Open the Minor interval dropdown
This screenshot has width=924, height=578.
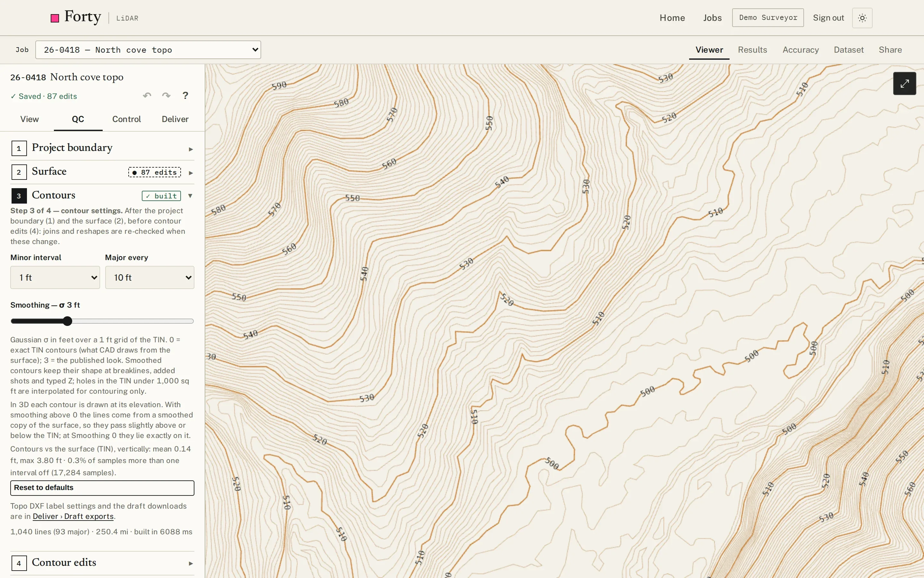tap(55, 277)
